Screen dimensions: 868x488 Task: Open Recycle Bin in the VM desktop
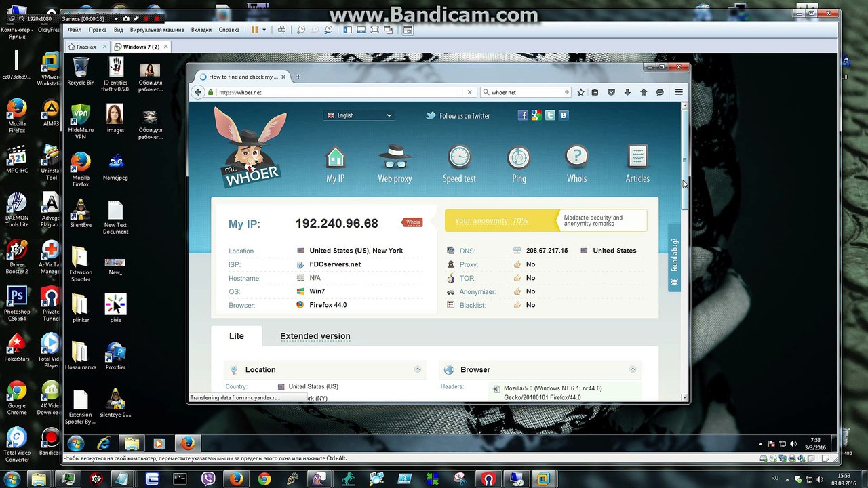point(81,71)
